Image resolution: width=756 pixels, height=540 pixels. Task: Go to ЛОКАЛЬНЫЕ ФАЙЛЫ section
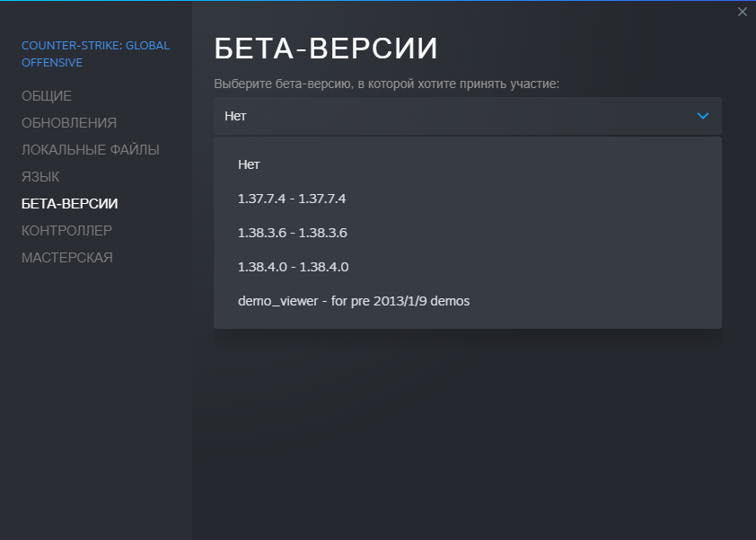pyautogui.click(x=90, y=150)
